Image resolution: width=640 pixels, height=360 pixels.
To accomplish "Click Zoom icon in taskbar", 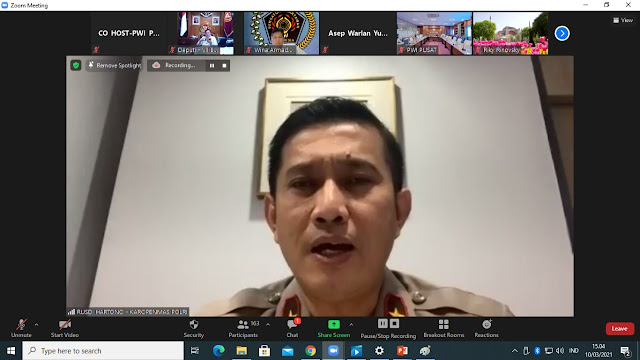I will (333, 351).
